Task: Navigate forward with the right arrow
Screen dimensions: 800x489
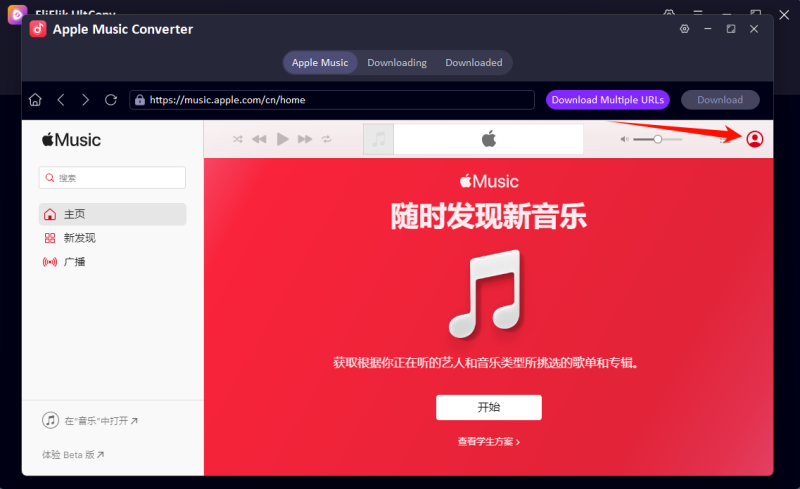Action: coord(85,100)
